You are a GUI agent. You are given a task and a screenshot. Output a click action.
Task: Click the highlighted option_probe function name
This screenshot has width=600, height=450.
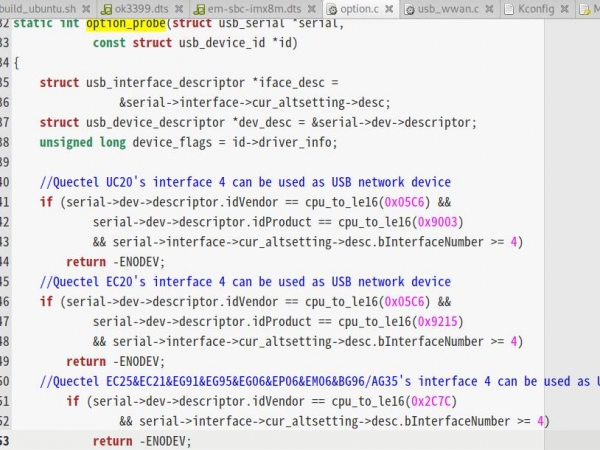click(x=127, y=22)
